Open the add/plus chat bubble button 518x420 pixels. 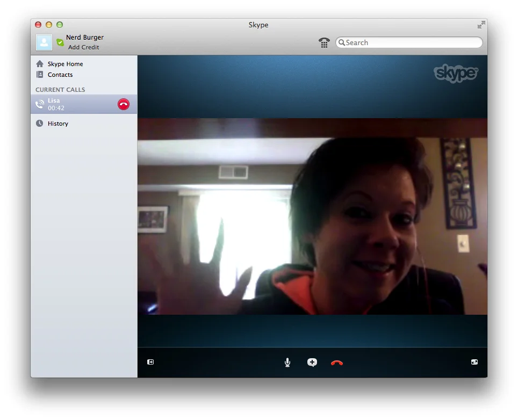[x=312, y=363]
